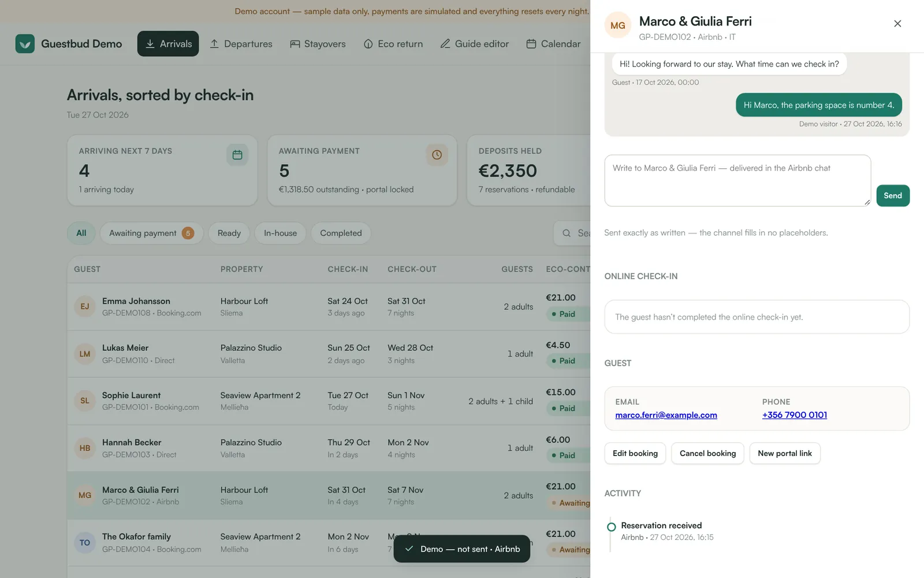Select the All filter chip
This screenshot has height=578, width=924.
point(81,233)
